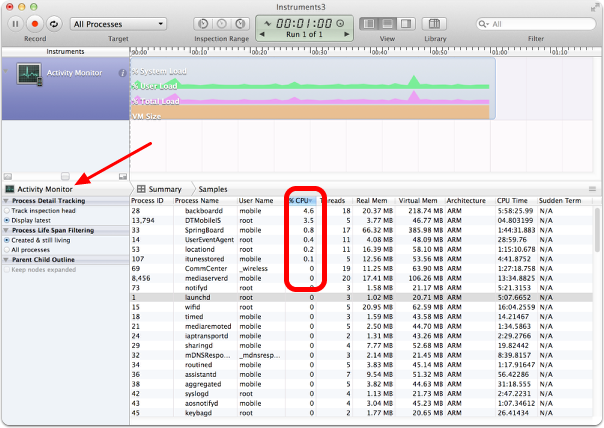Select All processes radio option

7,250
